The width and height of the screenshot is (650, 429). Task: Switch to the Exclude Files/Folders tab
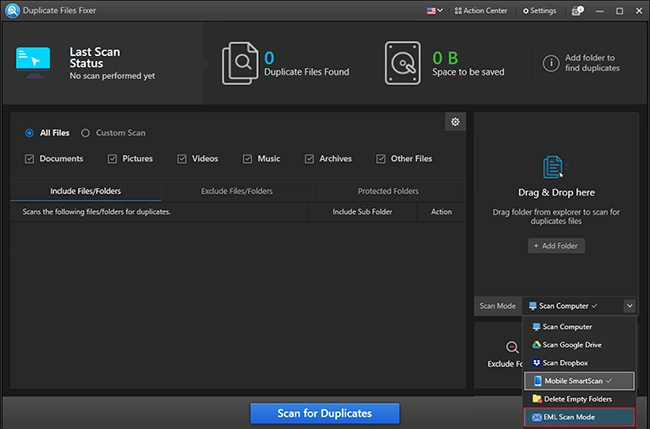click(x=237, y=191)
